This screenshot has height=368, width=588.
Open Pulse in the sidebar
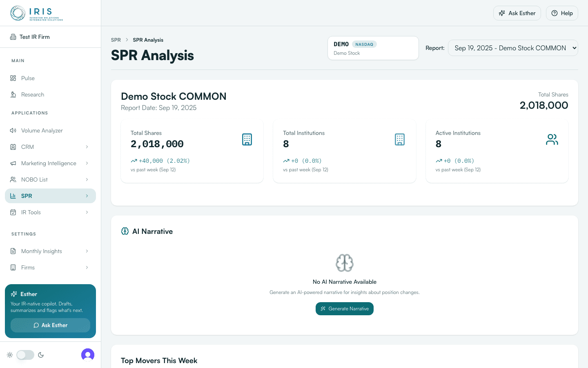tap(50, 78)
